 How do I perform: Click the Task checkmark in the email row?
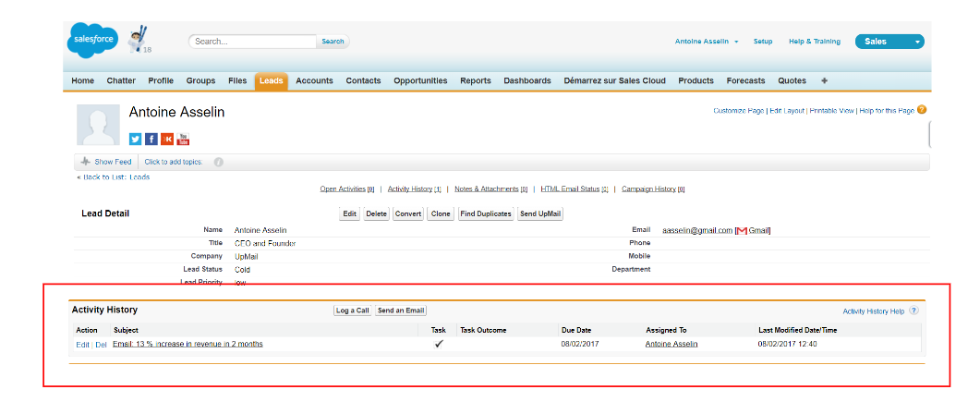(439, 344)
